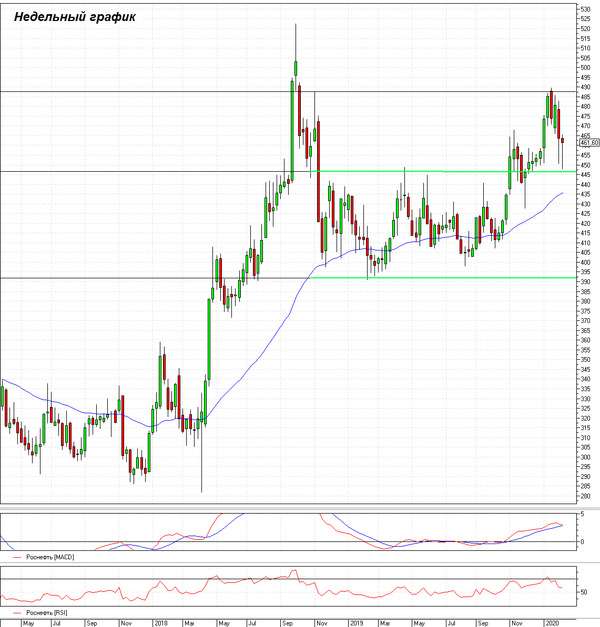This screenshot has height=627, width=600.
Task: Click the 280 price axis label
Action: [585, 496]
